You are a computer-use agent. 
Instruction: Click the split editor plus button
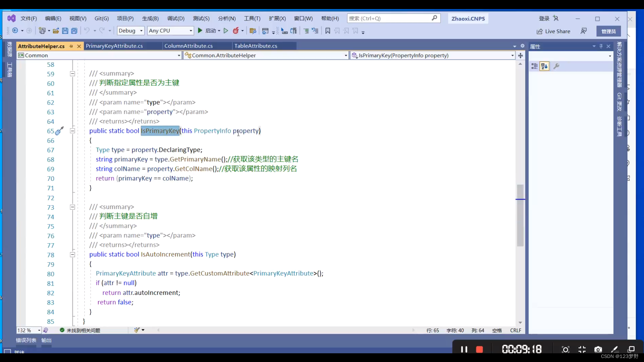tap(521, 55)
